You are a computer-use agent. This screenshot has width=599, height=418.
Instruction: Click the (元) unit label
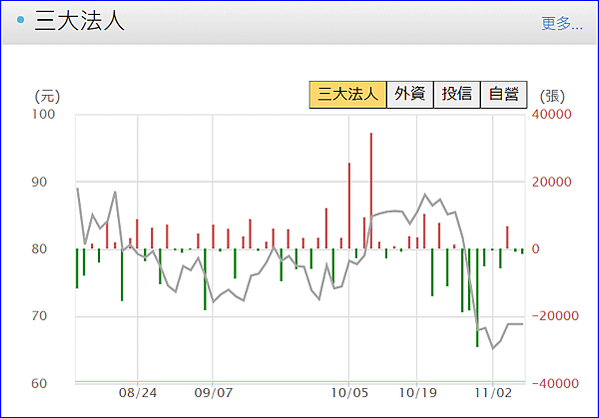tap(47, 96)
